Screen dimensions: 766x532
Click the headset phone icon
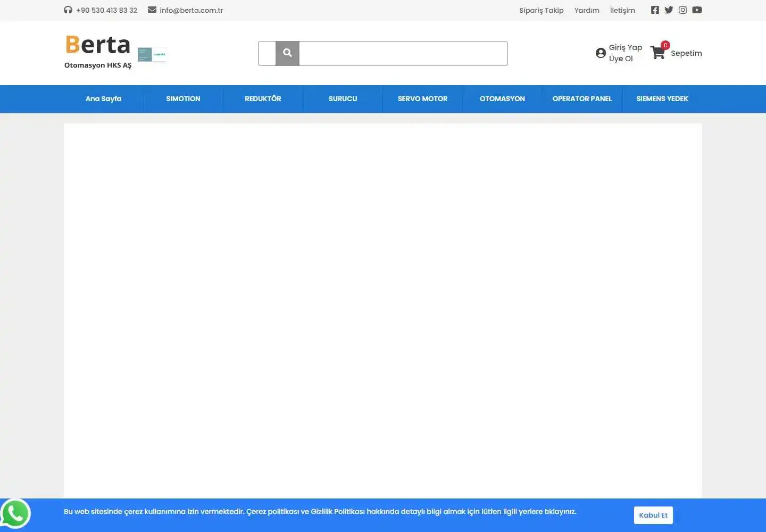(x=68, y=10)
